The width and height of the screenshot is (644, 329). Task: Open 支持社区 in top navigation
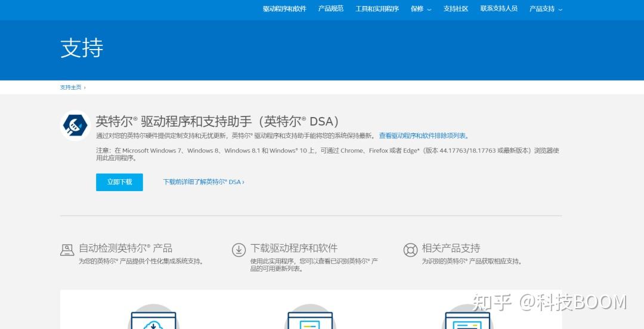pos(456,8)
